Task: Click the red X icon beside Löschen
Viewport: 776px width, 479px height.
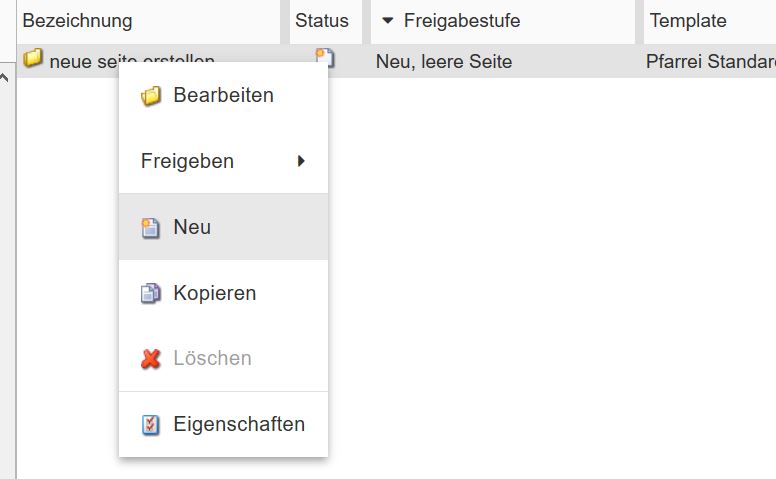Action: click(151, 359)
